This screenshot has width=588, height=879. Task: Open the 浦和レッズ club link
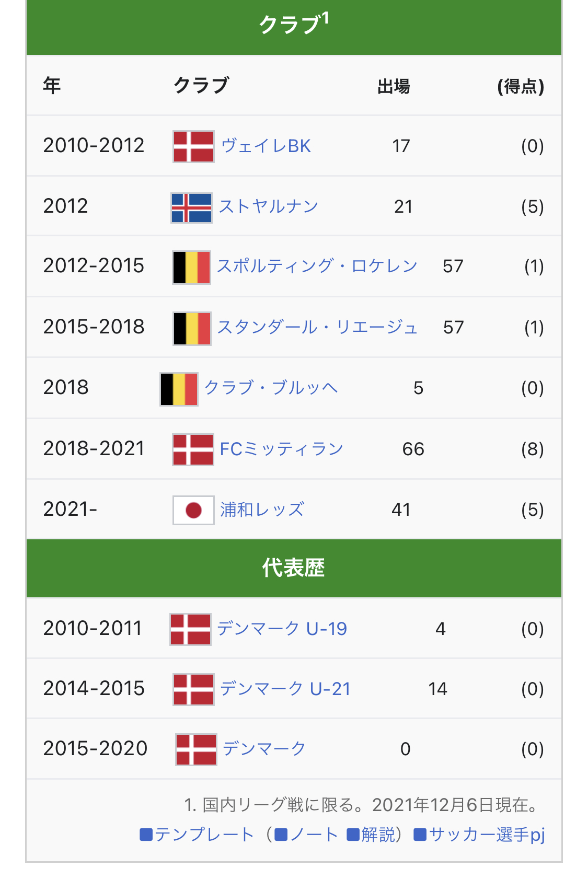click(262, 510)
